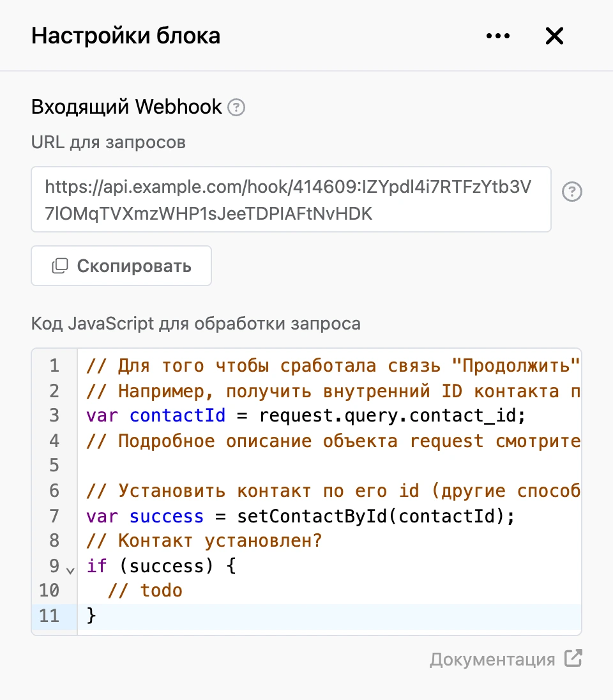Click the '// todo' comment line

145,591
